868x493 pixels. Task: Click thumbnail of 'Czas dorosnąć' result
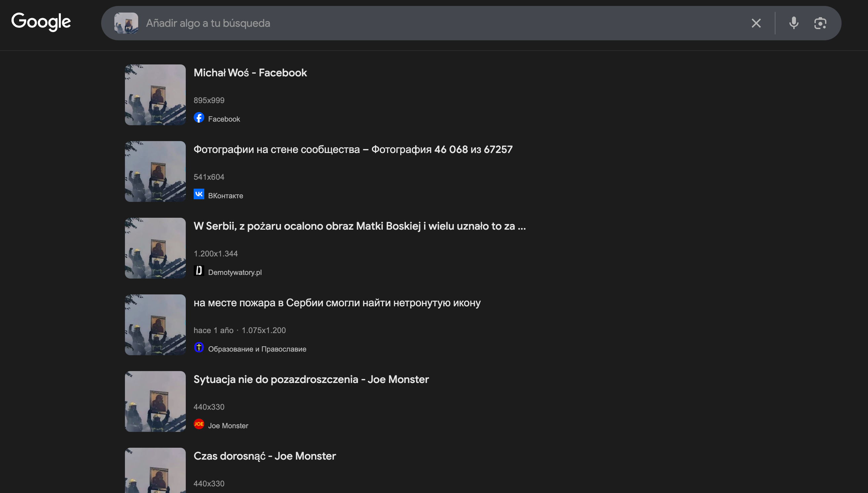pyautogui.click(x=155, y=471)
